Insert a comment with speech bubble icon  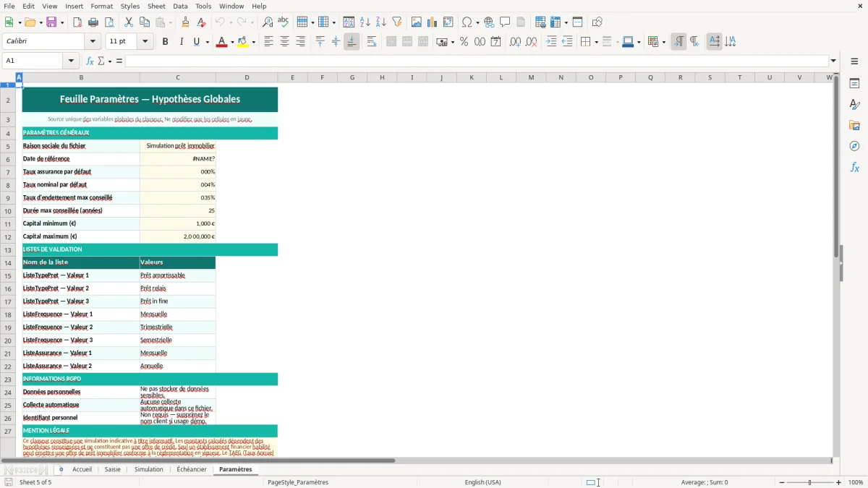tap(506, 22)
